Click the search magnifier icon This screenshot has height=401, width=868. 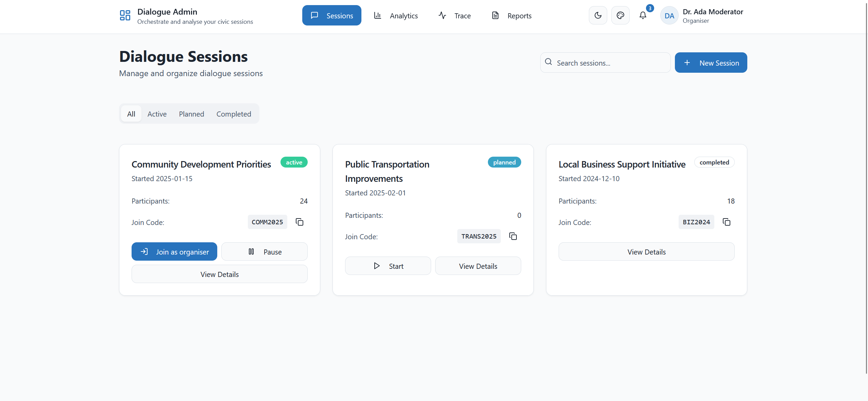click(x=548, y=62)
